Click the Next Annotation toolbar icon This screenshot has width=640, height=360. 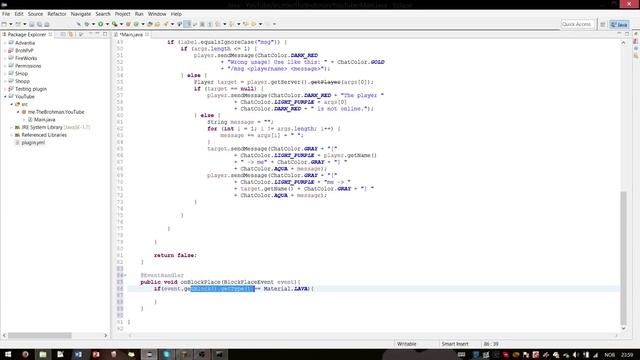click(x=218, y=24)
